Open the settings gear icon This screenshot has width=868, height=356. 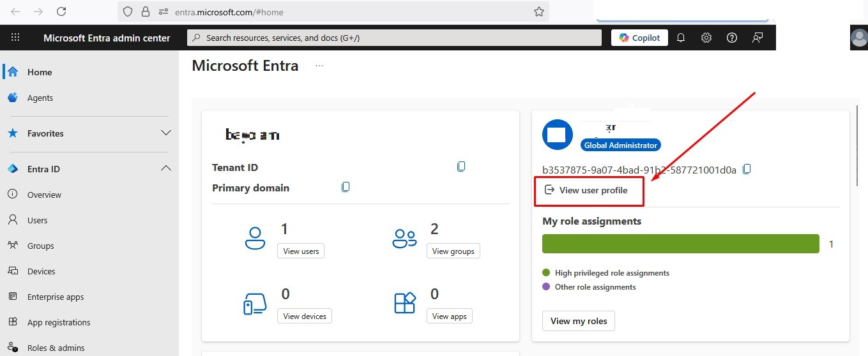[706, 38]
